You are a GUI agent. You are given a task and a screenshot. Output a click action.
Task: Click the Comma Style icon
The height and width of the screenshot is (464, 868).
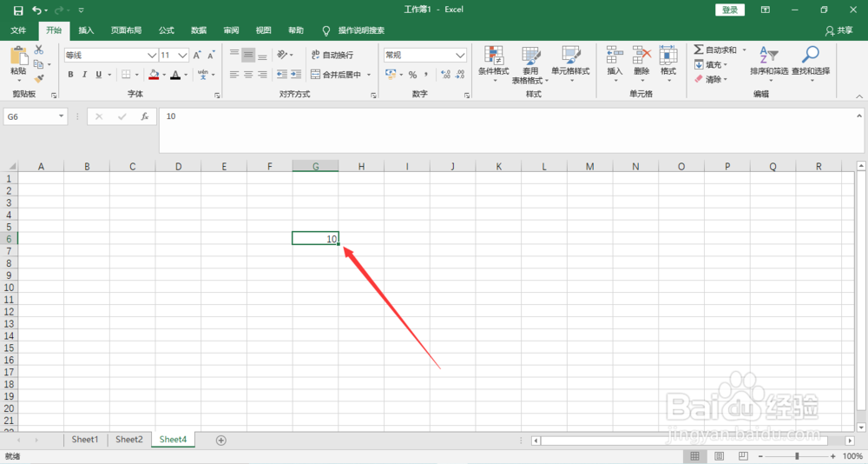(x=426, y=74)
